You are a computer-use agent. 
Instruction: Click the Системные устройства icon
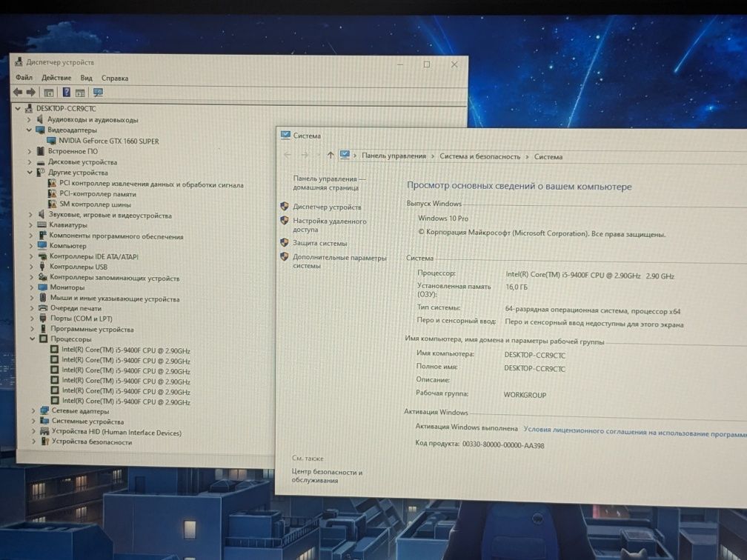point(44,421)
